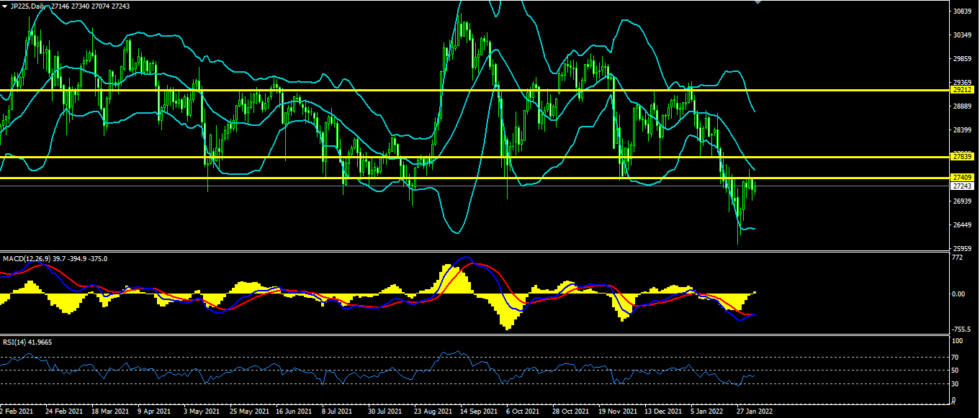
Task: Click the triangle arrow beside JP225,Daily
Action: click(x=5, y=5)
